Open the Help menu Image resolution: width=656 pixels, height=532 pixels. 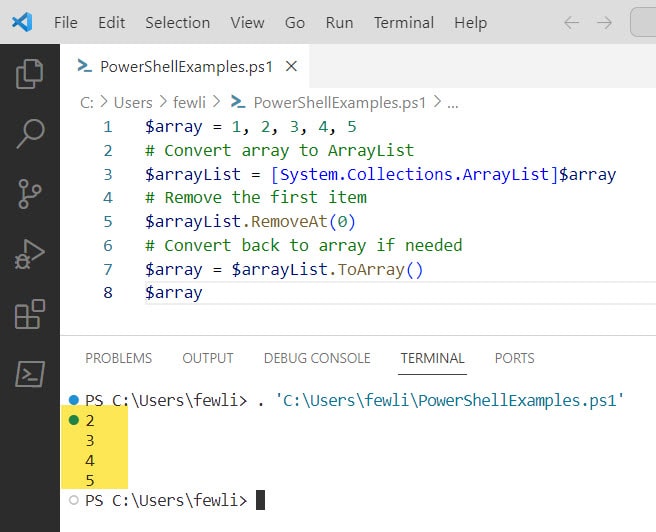(x=471, y=23)
